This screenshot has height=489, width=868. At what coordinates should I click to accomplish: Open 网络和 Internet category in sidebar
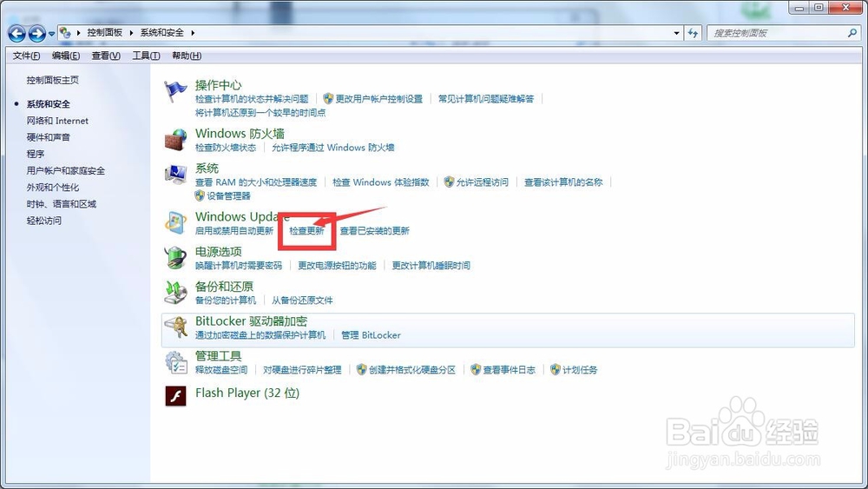[57, 121]
